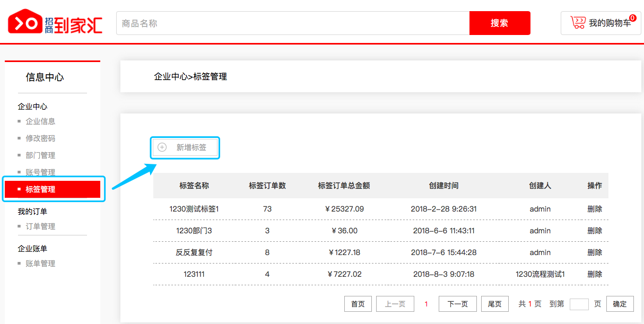
Task: Click the 招商到家汇 logo
Action: tap(55, 23)
